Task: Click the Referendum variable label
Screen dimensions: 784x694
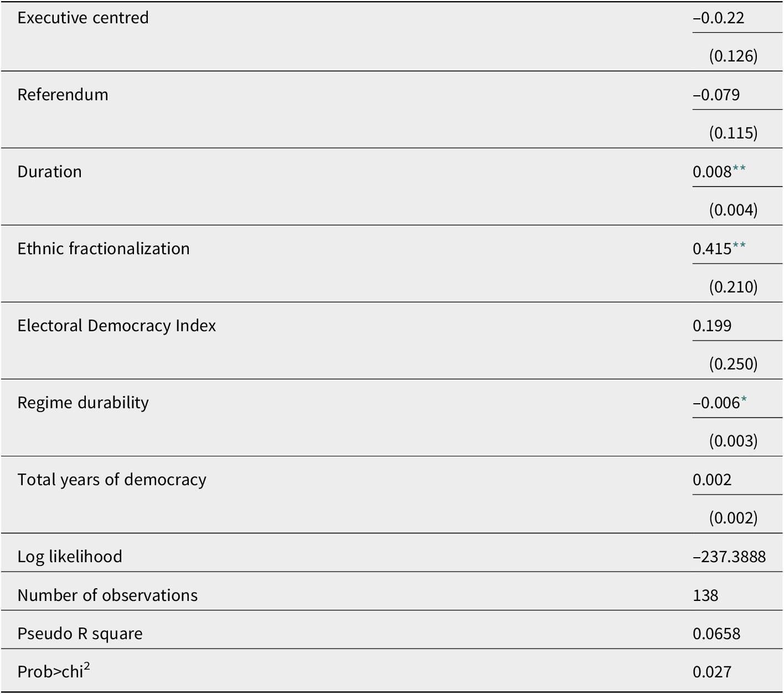Action: (63, 95)
